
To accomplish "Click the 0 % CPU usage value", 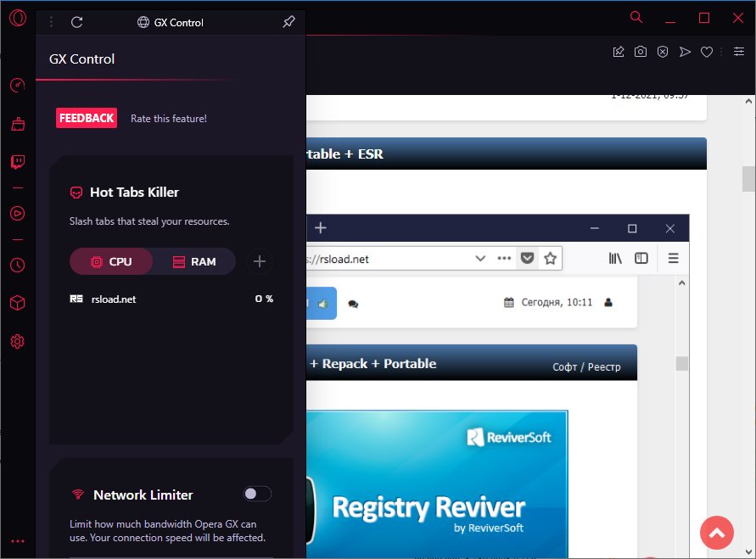I will [x=264, y=299].
